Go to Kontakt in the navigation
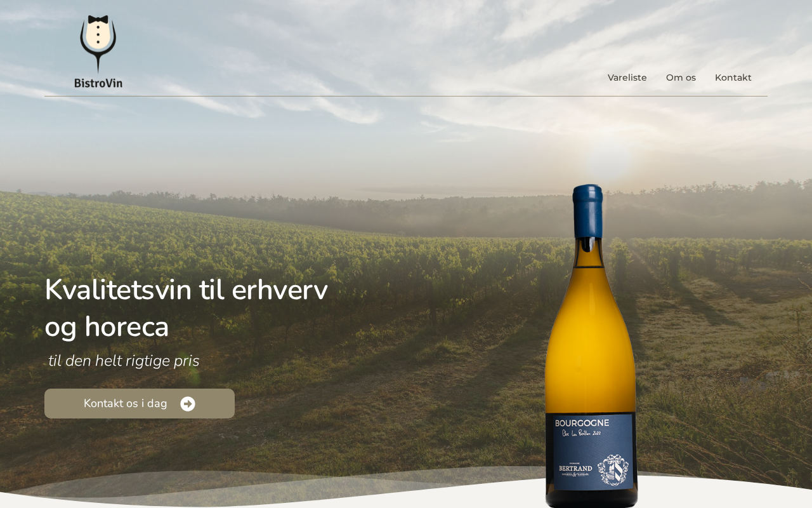Image resolution: width=812 pixels, height=508 pixels. (733, 77)
